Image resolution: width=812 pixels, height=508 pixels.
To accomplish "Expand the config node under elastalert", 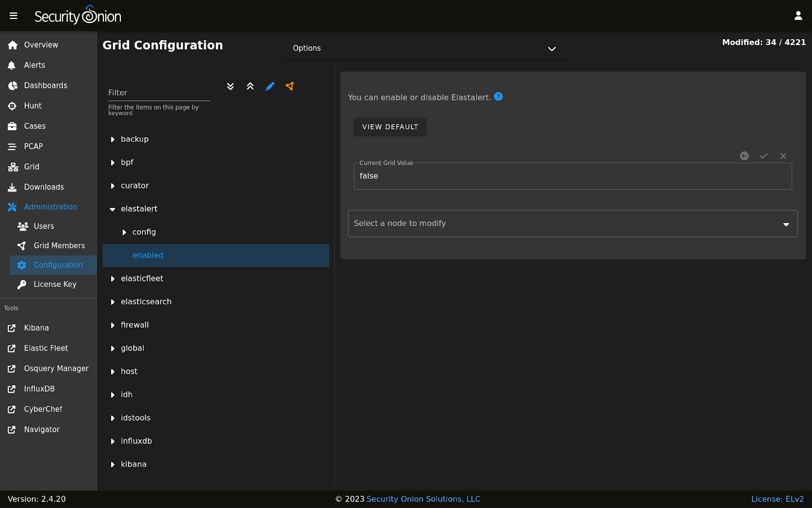I will pyautogui.click(x=124, y=232).
